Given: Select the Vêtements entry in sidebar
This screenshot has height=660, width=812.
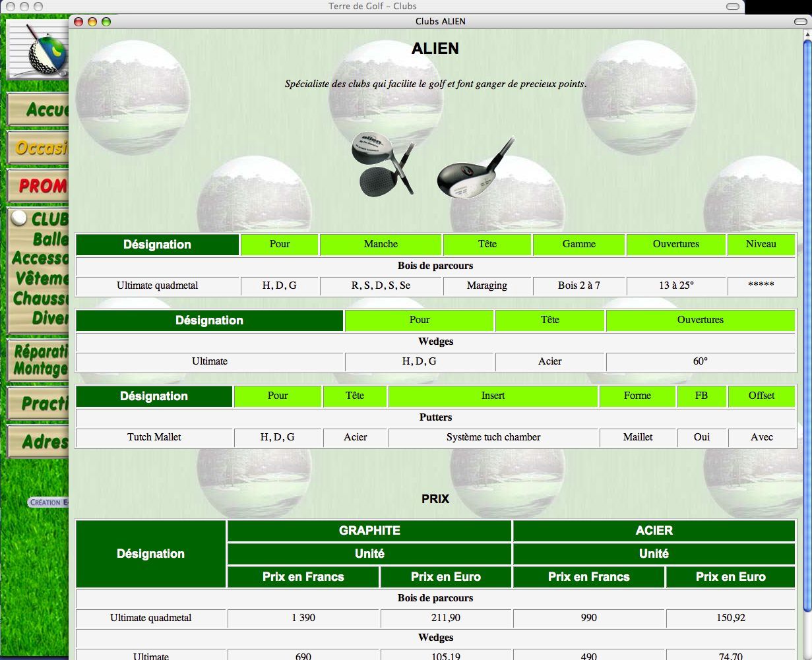Looking at the screenshot, I should [42, 278].
